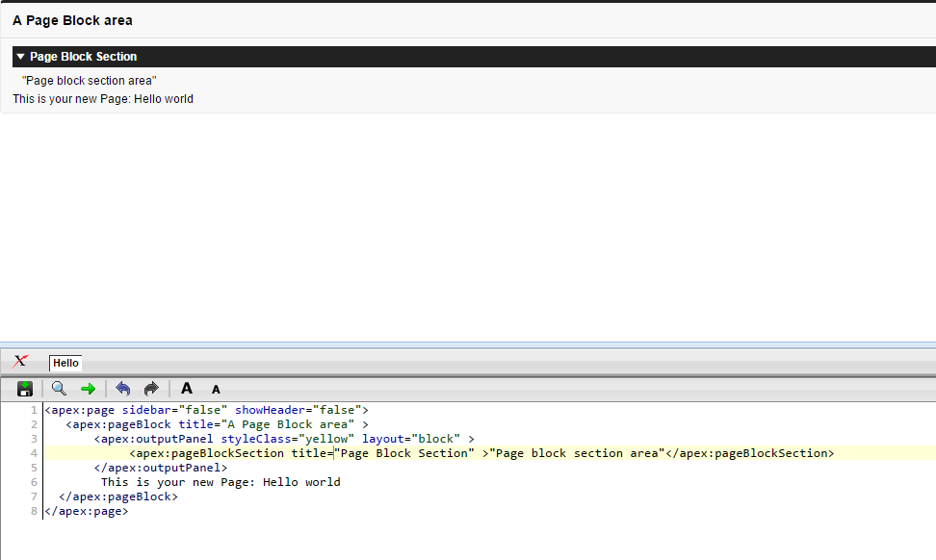The width and height of the screenshot is (936, 560).
Task: Click the divider bar above the editor
Action: tap(468, 344)
